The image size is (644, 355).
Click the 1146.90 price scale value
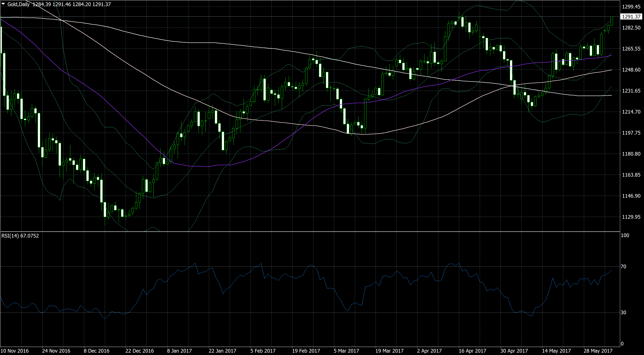pyautogui.click(x=631, y=196)
